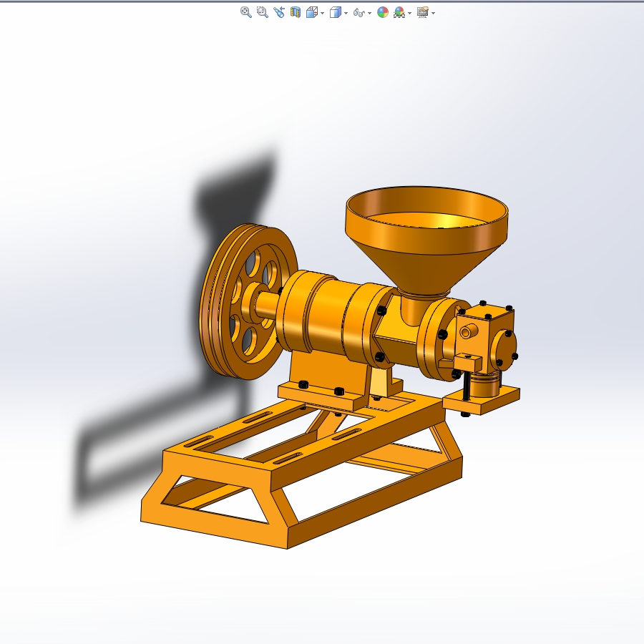The image size is (644, 644).
Task: Open the View Orientation cube icon
Action: click(312, 12)
